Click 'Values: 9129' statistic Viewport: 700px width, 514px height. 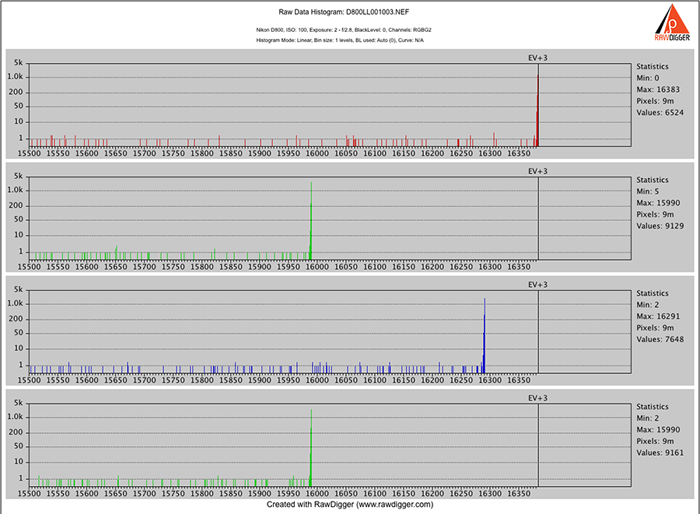tap(660, 226)
